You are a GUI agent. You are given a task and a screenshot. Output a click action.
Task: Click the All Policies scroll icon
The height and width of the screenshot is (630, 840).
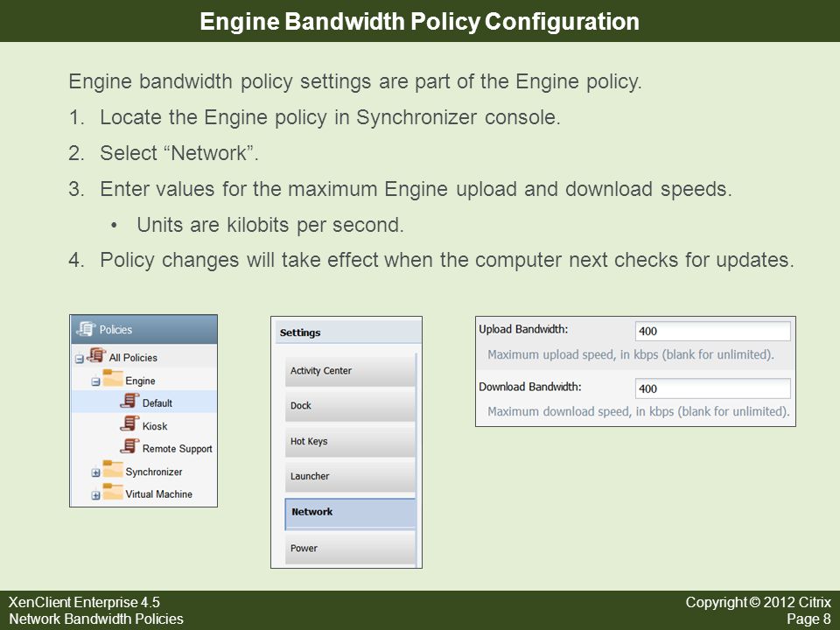pos(96,355)
